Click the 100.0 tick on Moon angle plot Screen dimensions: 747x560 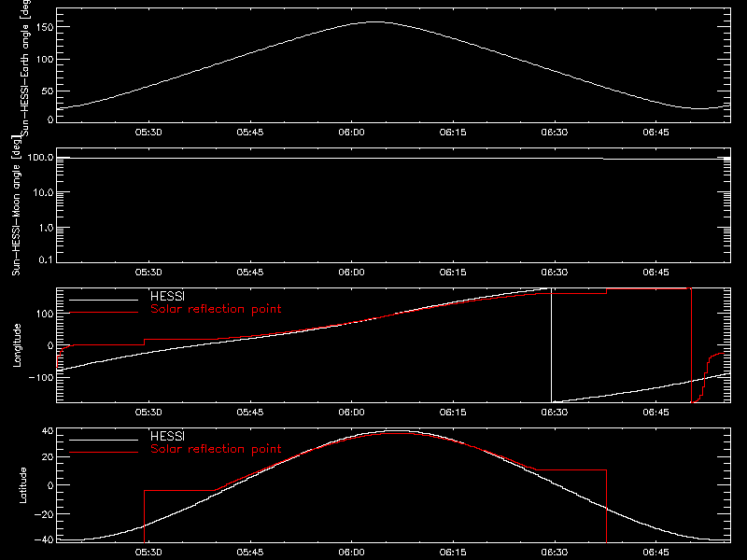(40, 157)
